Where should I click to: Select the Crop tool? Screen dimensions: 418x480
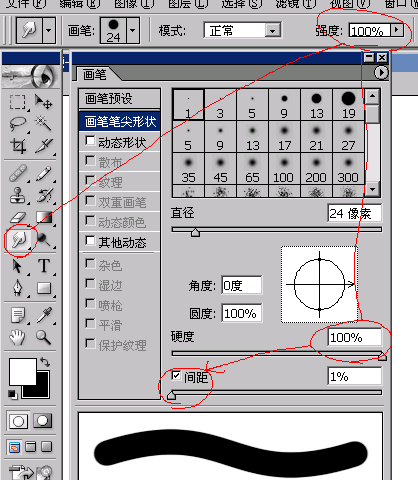tap(18, 146)
